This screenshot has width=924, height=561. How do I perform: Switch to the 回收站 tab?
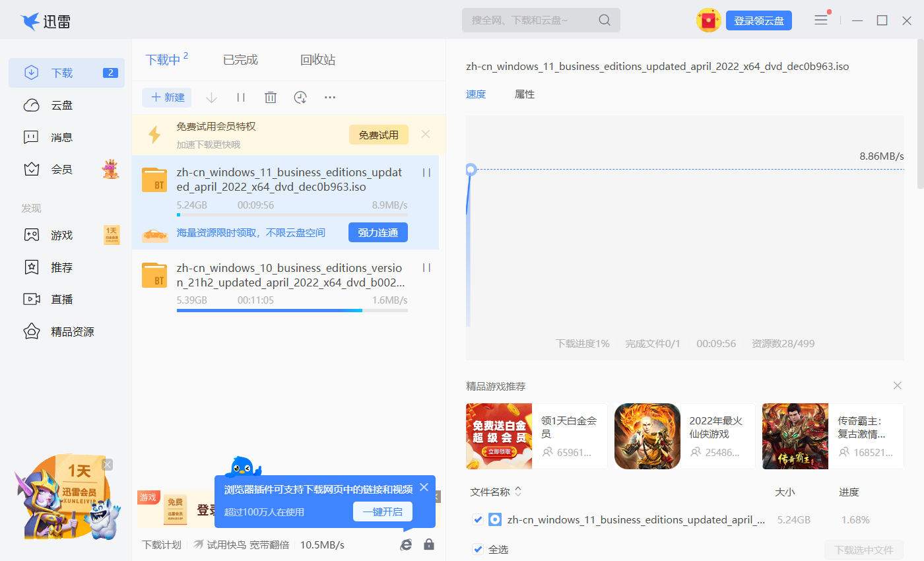[x=317, y=60]
